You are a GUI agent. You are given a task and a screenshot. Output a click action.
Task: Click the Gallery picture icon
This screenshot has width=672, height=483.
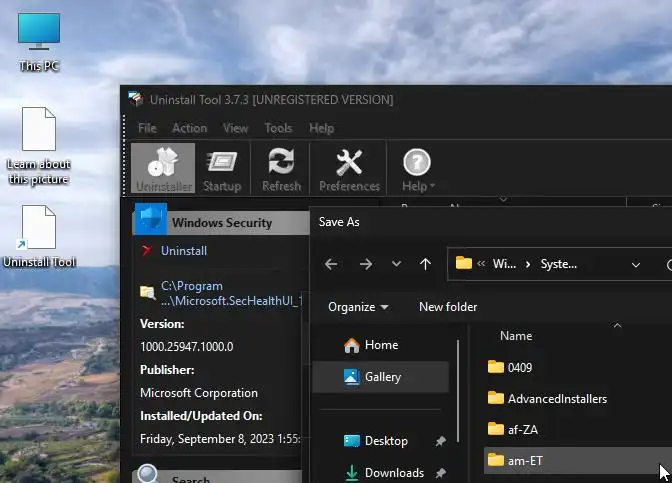tap(351, 377)
